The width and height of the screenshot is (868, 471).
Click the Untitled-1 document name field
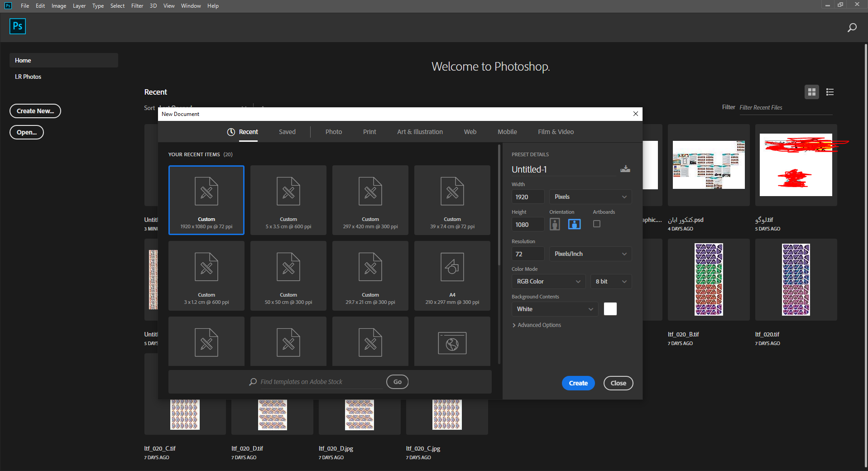click(x=564, y=169)
